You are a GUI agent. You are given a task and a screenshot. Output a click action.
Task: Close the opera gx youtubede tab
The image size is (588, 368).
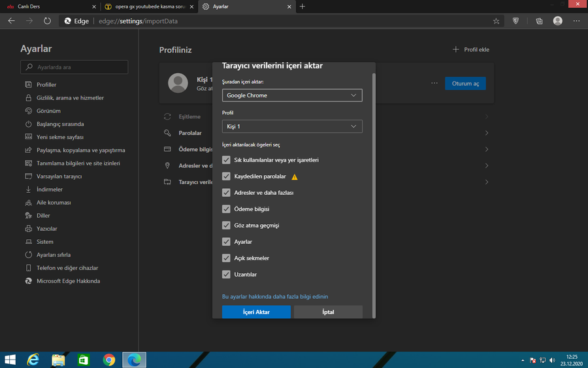191,7
